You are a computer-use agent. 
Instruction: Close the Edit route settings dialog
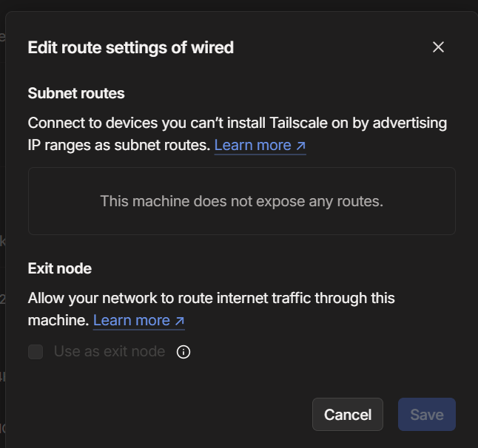[438, 47]
